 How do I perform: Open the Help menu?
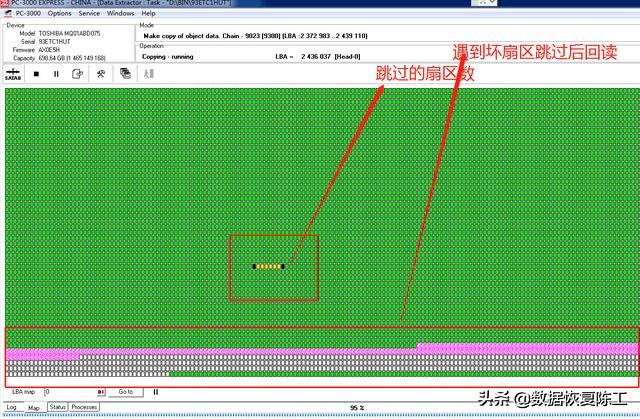click(x=148, y=14)
